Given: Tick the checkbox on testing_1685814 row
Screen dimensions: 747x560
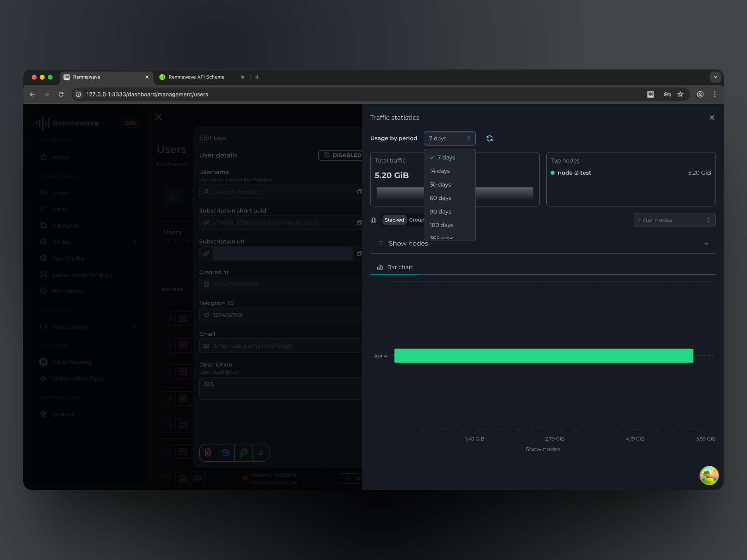Looking at the screenshot, I should [222, 478].
